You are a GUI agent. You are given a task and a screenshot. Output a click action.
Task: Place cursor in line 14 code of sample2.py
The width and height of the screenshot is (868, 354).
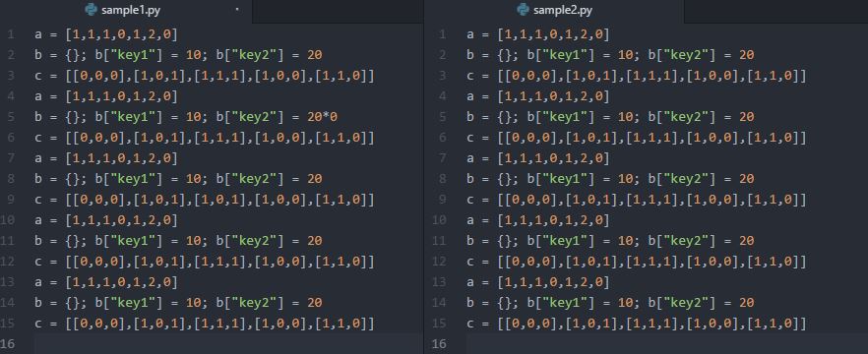610,303
